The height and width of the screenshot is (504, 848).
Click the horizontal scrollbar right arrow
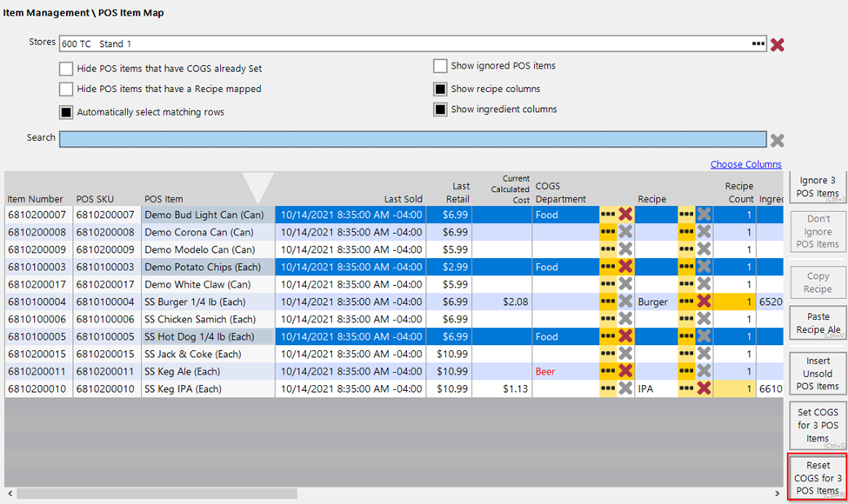(x=778, y=494)
